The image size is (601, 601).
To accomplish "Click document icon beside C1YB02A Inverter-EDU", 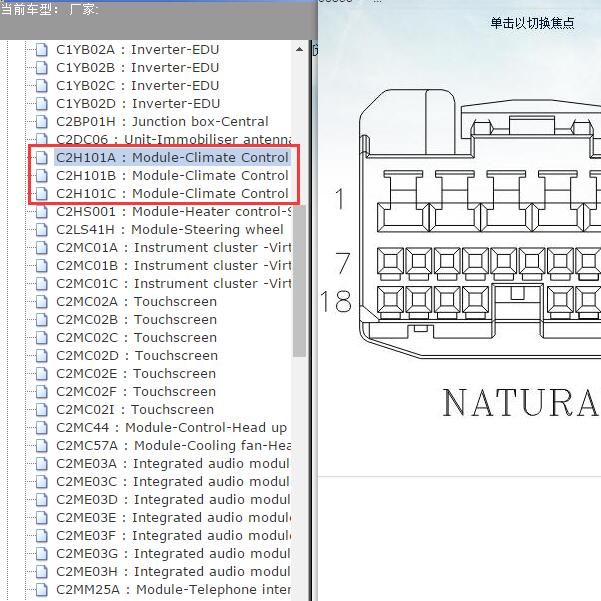I will (x=41, y=50).
